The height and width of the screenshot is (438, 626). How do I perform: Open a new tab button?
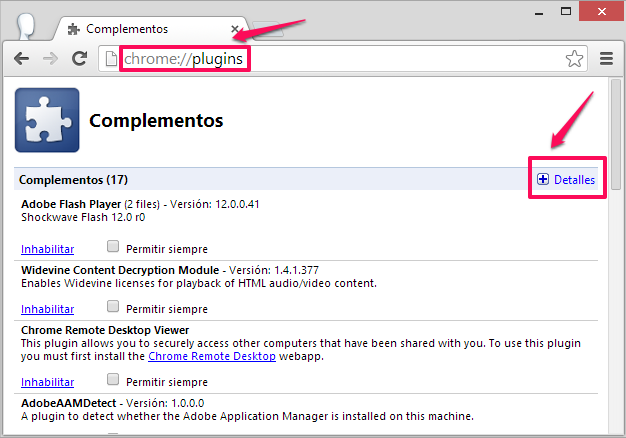point(268,30)
